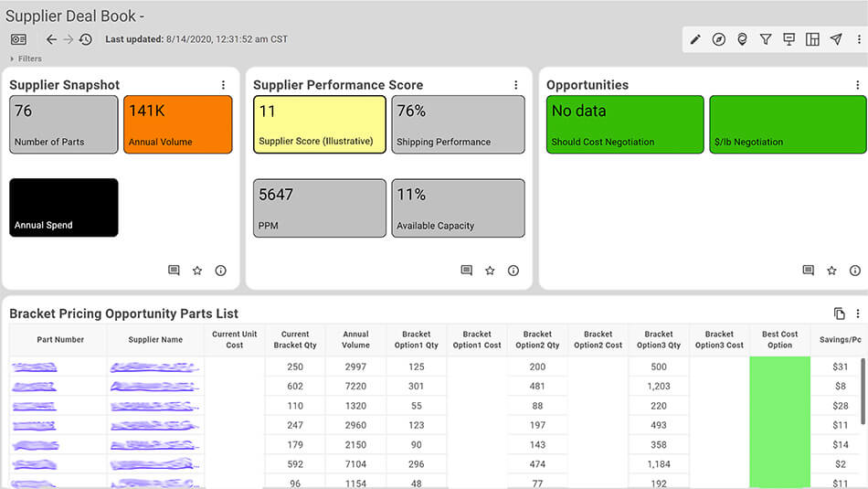The height and width of the screenshot is (489, 868).
Task: Open Supplier Performance Score options menu
Action: point(516,85)
